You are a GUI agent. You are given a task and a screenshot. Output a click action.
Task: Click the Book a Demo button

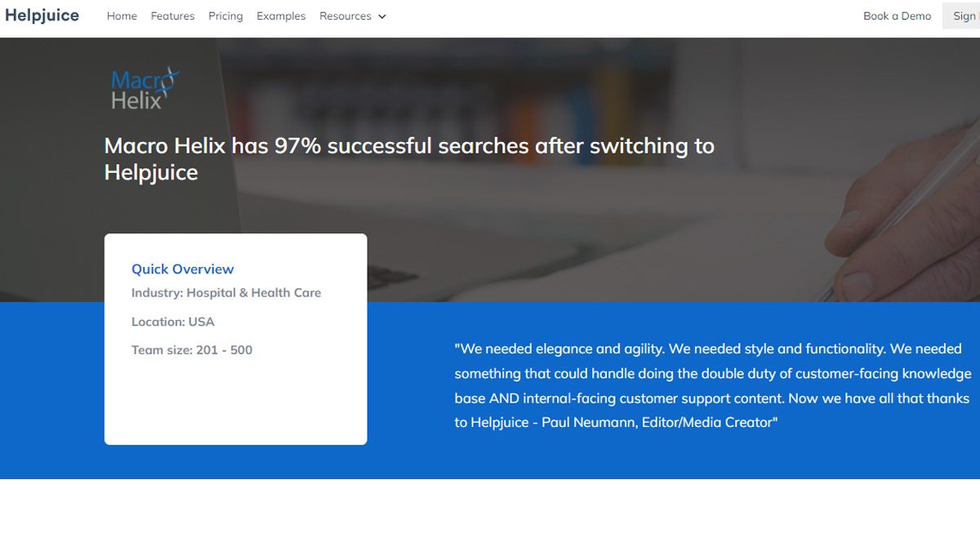[897, 16]
